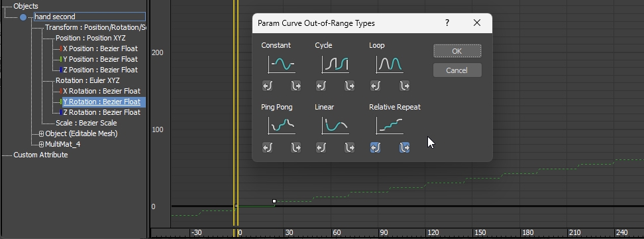
Task: Select the Constant curve type preview
Action: click(x=282, y=64)
